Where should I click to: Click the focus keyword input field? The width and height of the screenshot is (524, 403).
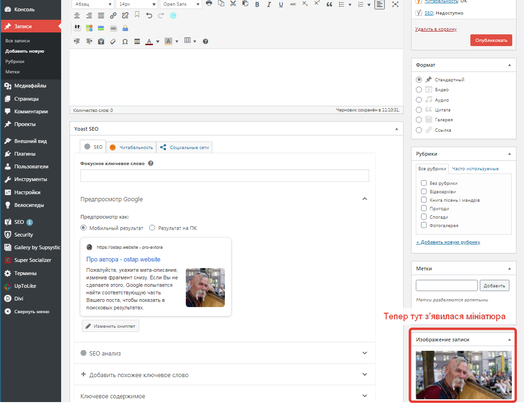(225, 175)
